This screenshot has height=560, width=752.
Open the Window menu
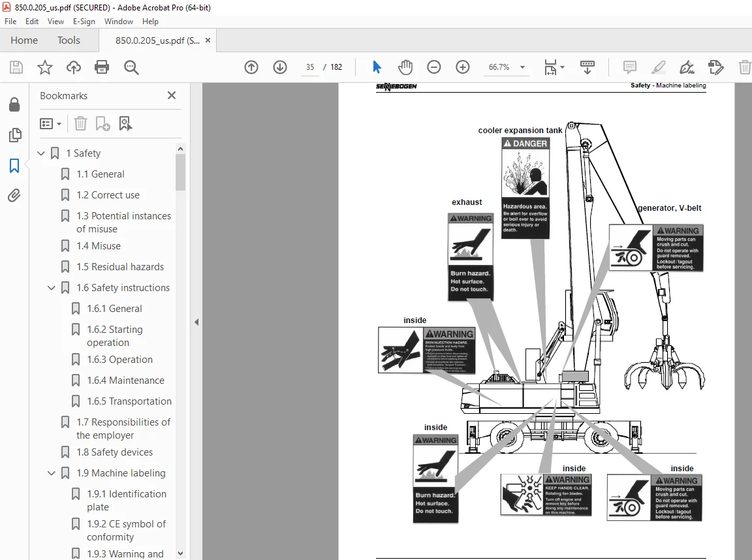[x=118, y=22]
